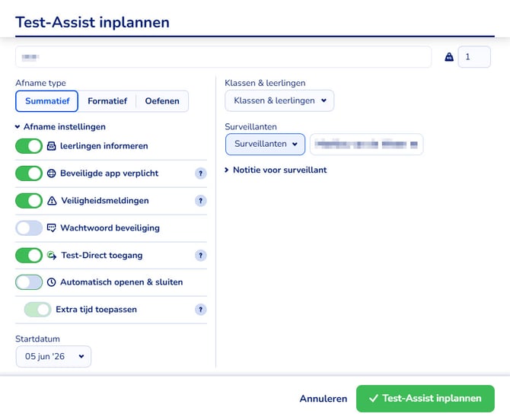Click the selected surveillant chip
This screenshot has height=420, width=510.
tap(367, 144)
